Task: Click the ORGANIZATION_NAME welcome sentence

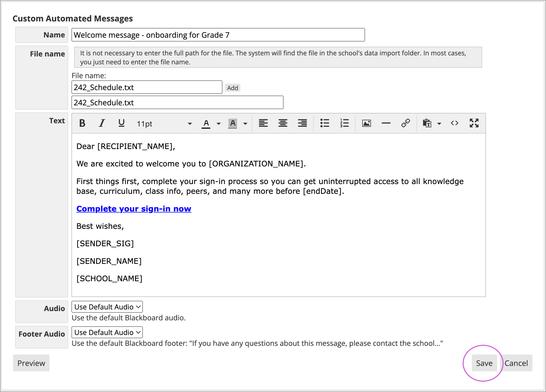Action: 191,164
